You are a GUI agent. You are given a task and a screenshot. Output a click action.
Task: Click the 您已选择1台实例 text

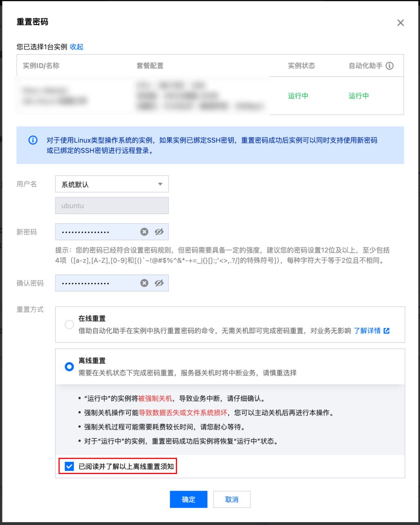(x=42, y=47)
